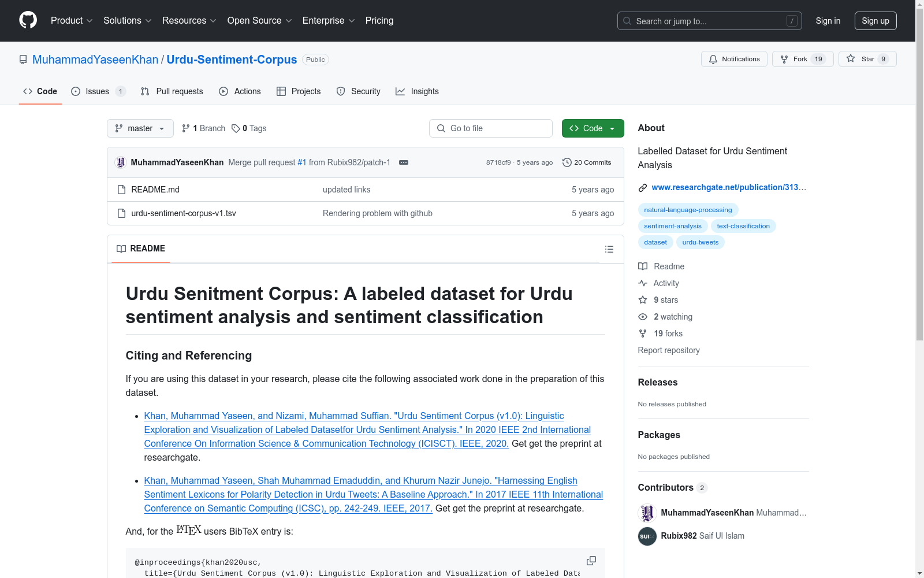Focus the Go to file input
Viewport: 924px width, 578px height.
point(491,128)
